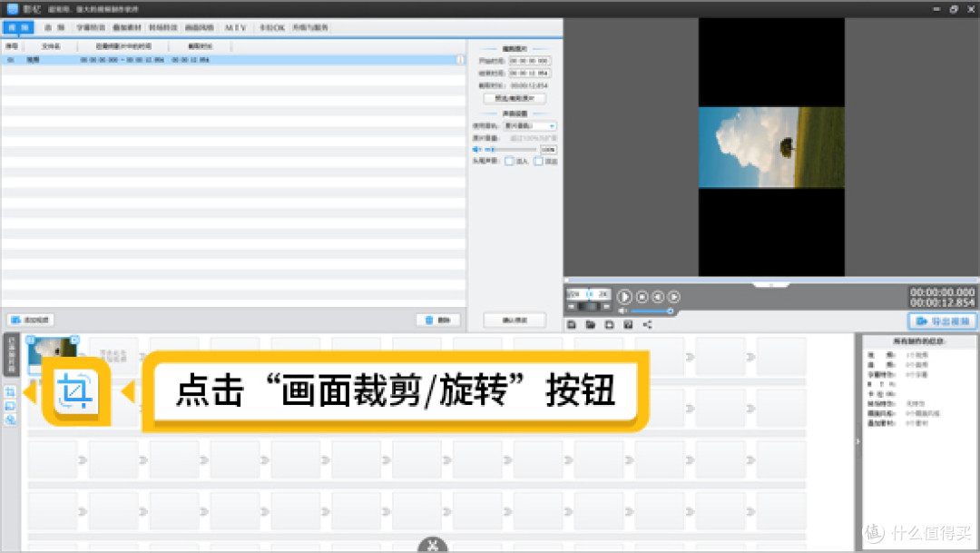Click the second icon below the crop tool
The height and width of the screenshot is (553, 980).
point(10,406)
